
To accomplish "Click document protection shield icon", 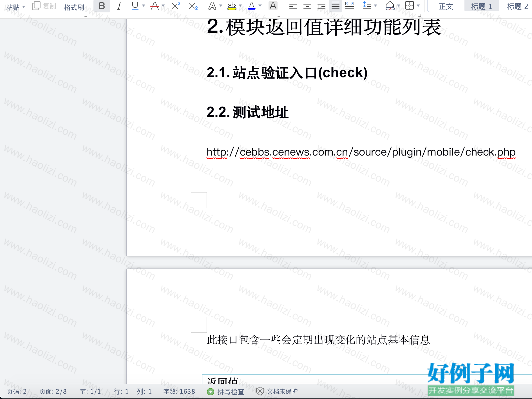I will tap(260, 391).
